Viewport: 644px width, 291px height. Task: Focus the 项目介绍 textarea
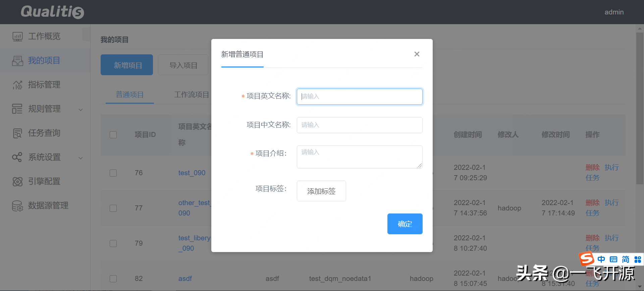pyautogui.click(x=360, y=157)
